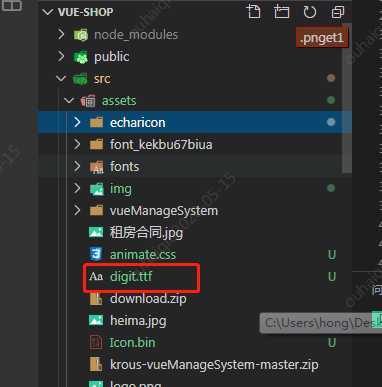
Task: Click the image icon of heima.jpg
Action: (96, 320)
